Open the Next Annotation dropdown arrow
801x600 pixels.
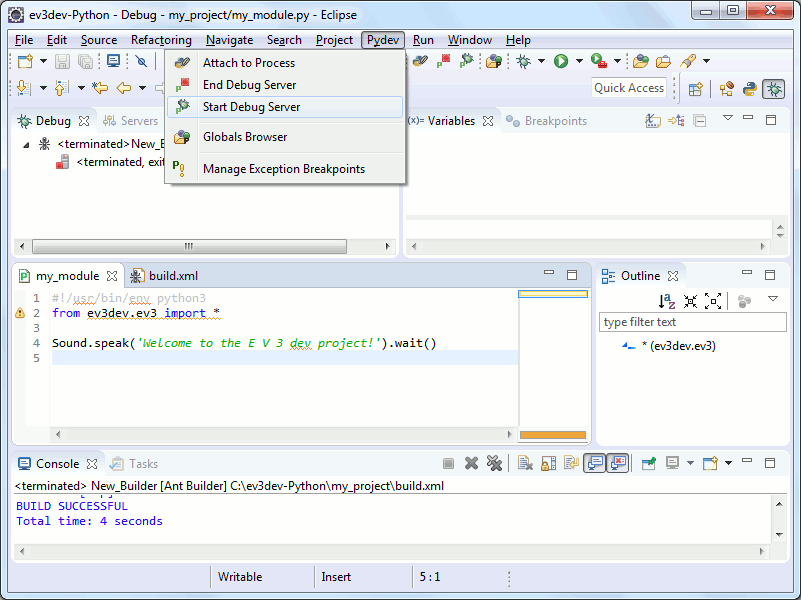click(43, 88)
